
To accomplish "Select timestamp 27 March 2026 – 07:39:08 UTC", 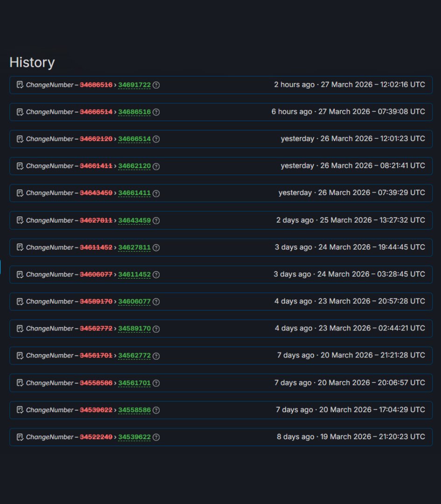I will (371, 112).
